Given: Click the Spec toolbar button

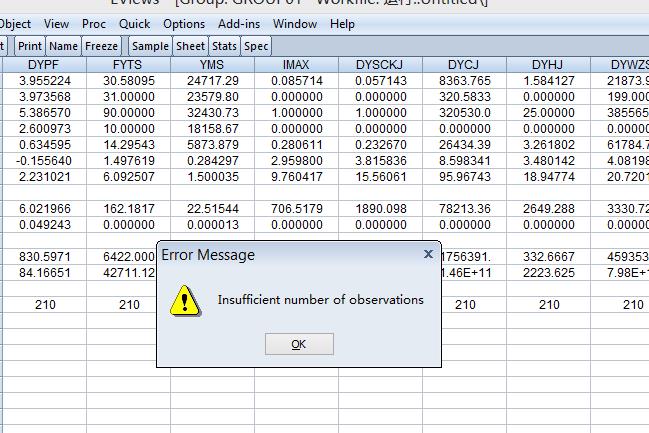Looking at the screenshot, I should point(256,46).
